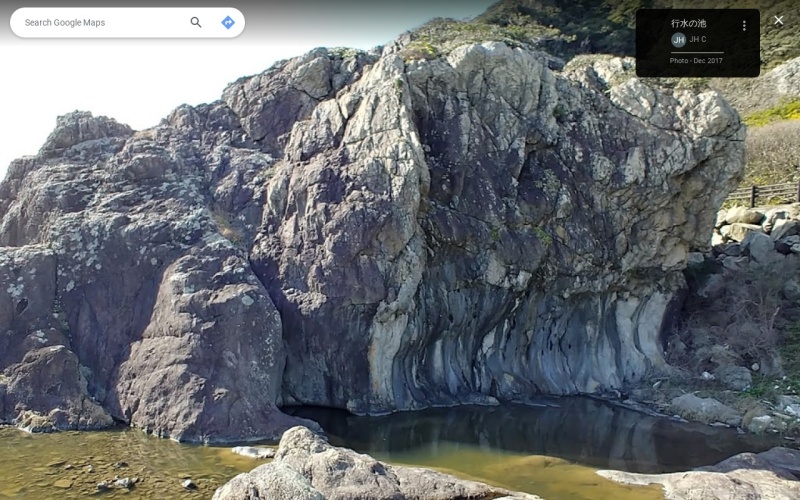Open the three-dot more options menu

point(744,25)
